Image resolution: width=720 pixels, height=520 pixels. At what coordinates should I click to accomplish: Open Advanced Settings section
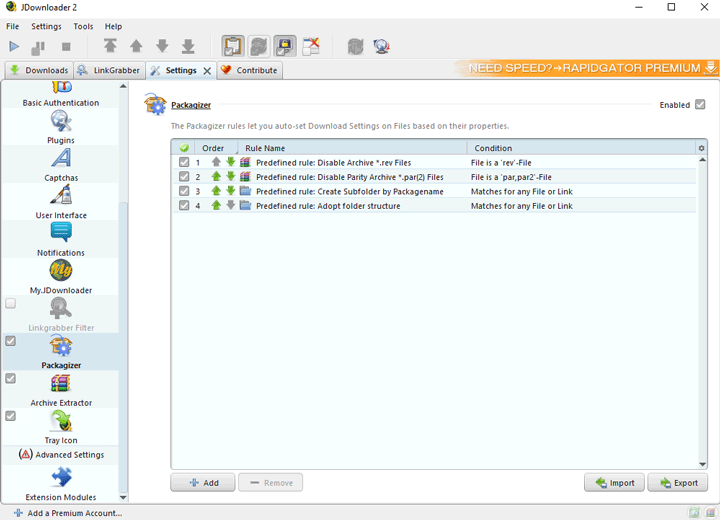pyautogui.click(x=62, y=455)
